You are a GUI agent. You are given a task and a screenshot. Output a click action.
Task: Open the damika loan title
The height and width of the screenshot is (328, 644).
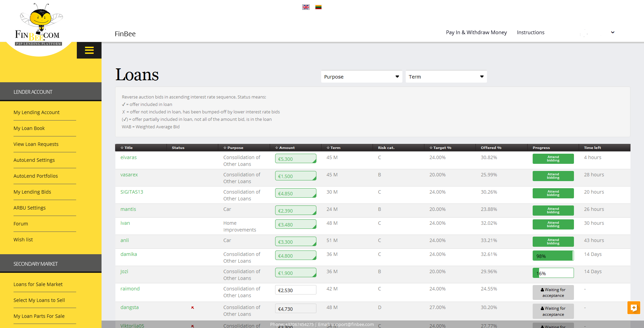point(129,254)
